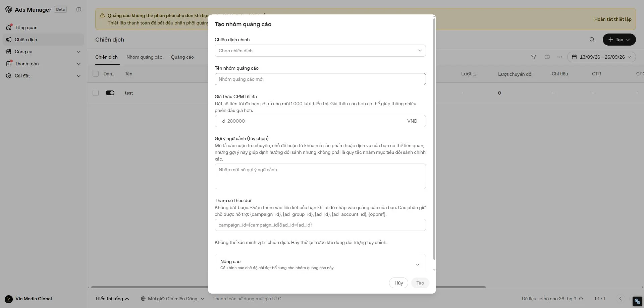Go to Tổng quan in sidebar
Image resolution: width=644 pixels, height=308 pixels.
[43, 27]
